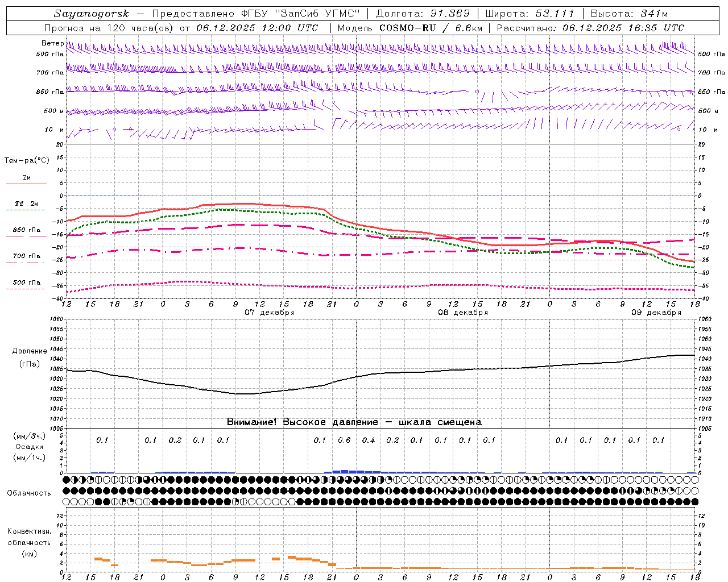
Task: Click the (мм/1ч.) unit label
Action: pyautogui.click(x=30, y=458)
